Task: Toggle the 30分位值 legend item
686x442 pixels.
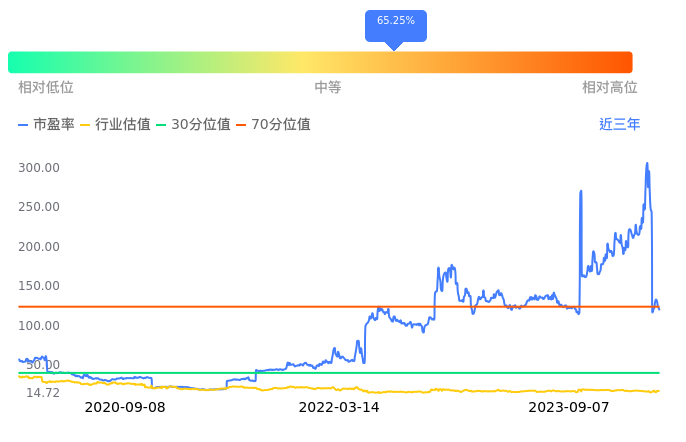Action: (x=193, y=125)
